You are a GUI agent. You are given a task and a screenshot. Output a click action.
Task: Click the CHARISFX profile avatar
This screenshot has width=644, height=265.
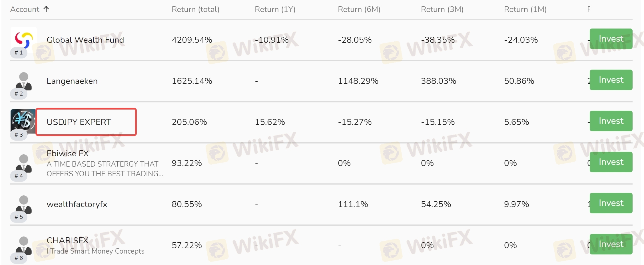(24, 245)
